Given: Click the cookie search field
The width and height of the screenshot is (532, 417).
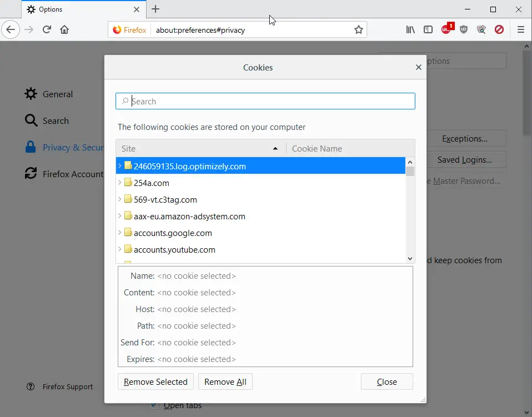Looking at the screenshot, I should click(265, 101).
